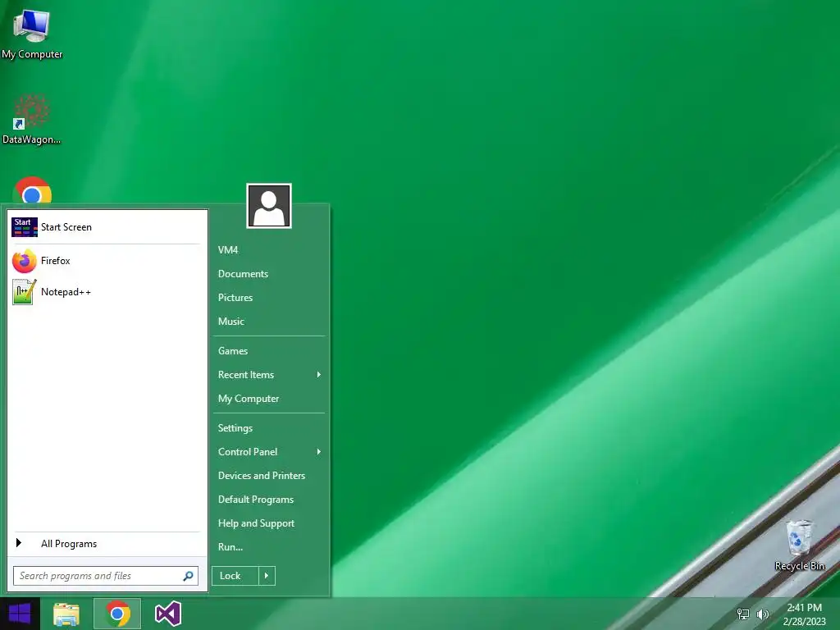The image size is (840, 630).
Task: Open Visual Studio from the taskbar
Action: tap(168, 614)
